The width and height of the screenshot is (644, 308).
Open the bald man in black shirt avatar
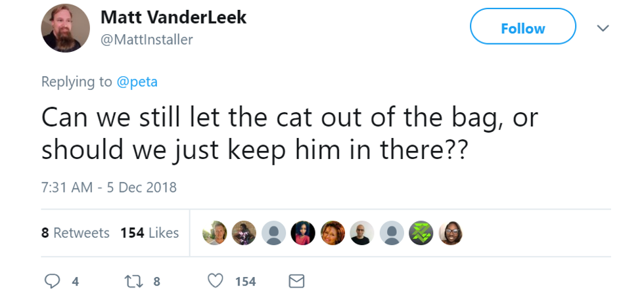[362, 232]
